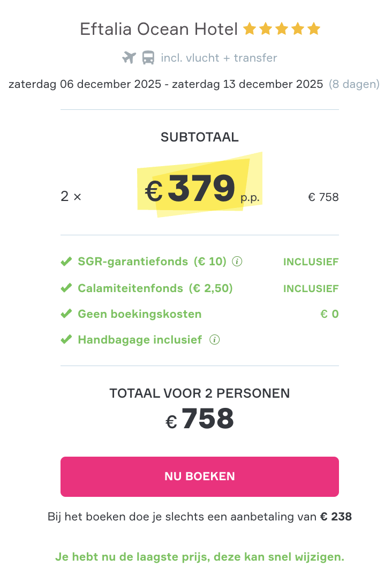Click the checkmark next to SGR-garantiefonds
The width and height of the screenshot is (392, 581).
pos(66,262)
